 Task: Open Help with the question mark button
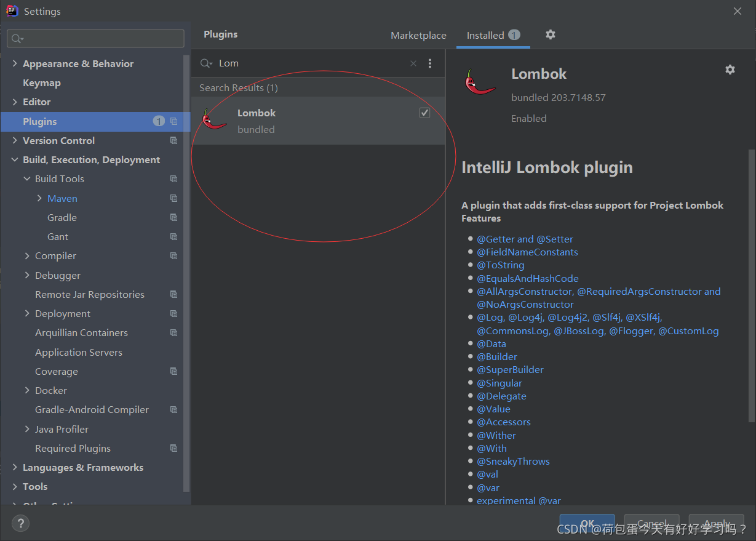pos(21,524)
